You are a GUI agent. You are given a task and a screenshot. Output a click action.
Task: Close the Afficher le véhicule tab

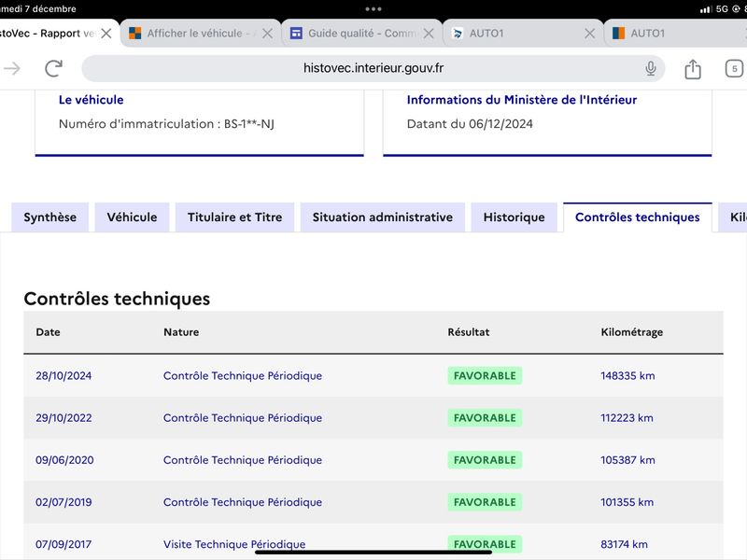tap(268, 34)
